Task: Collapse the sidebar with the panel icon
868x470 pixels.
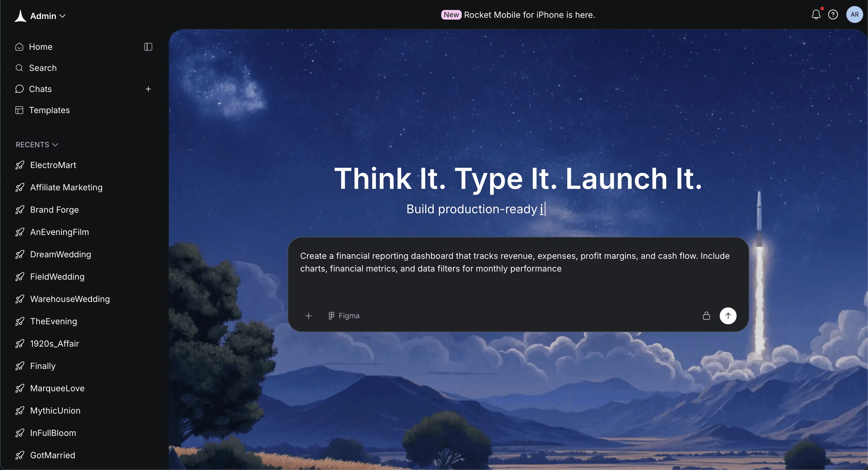Action: (x=148, y=46)
